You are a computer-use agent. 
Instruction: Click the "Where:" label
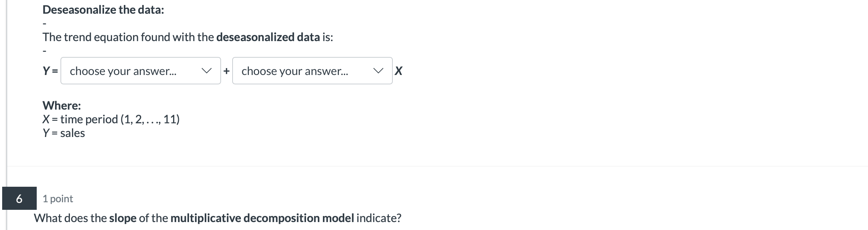(62, 105)
